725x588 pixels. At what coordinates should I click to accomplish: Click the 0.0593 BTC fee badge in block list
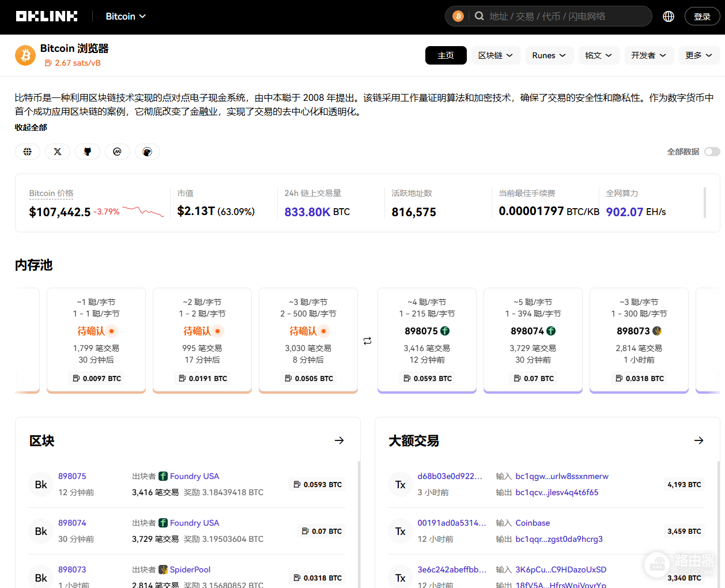318,485
